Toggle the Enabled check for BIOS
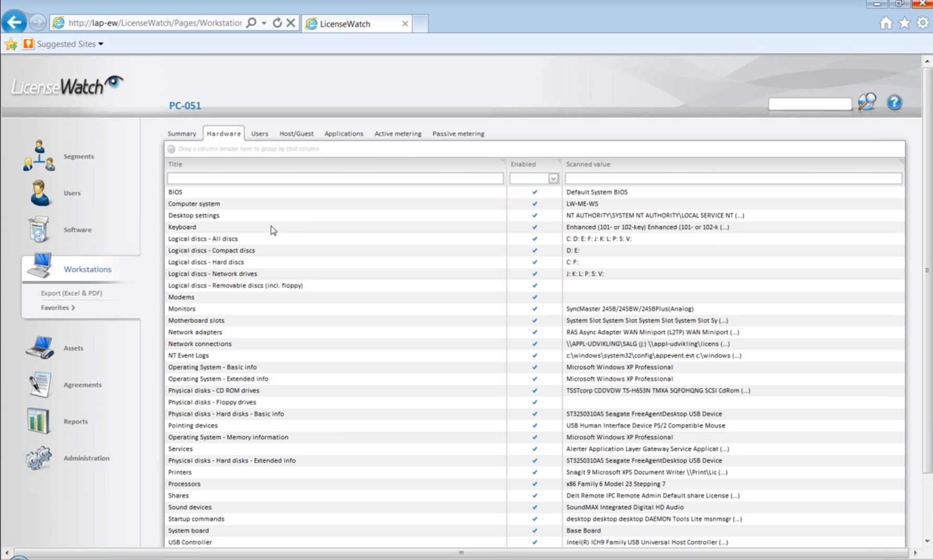 534,192
